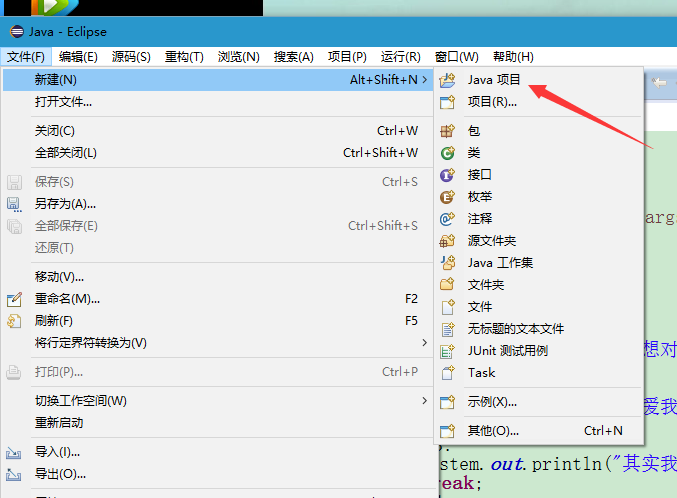This screenshot has width=677, height=498.
Task: Select JUnit 测试用例 entry
Action: click(x=539, y=351)
